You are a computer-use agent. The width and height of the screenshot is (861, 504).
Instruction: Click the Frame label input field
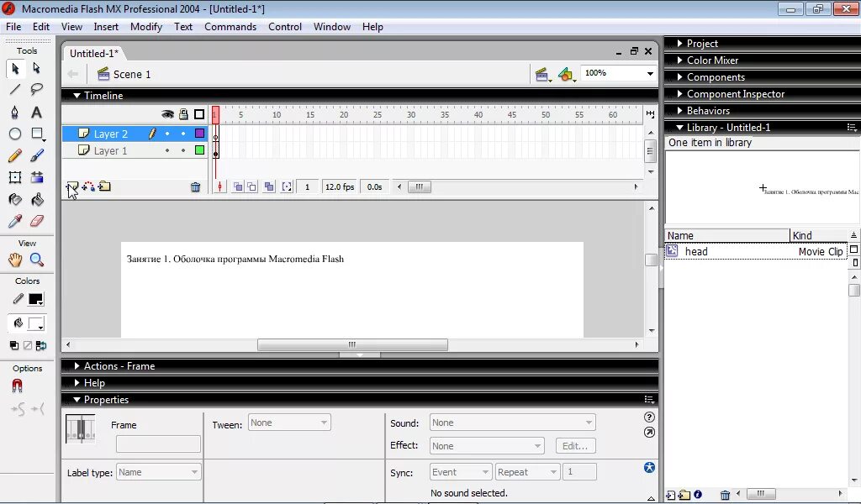(158, 444)
